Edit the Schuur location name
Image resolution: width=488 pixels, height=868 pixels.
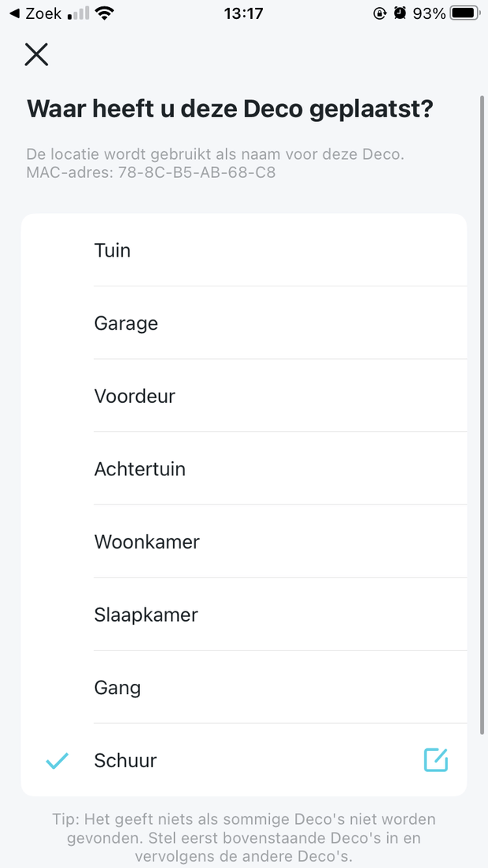pyautogui.click(x=436, y=760)
